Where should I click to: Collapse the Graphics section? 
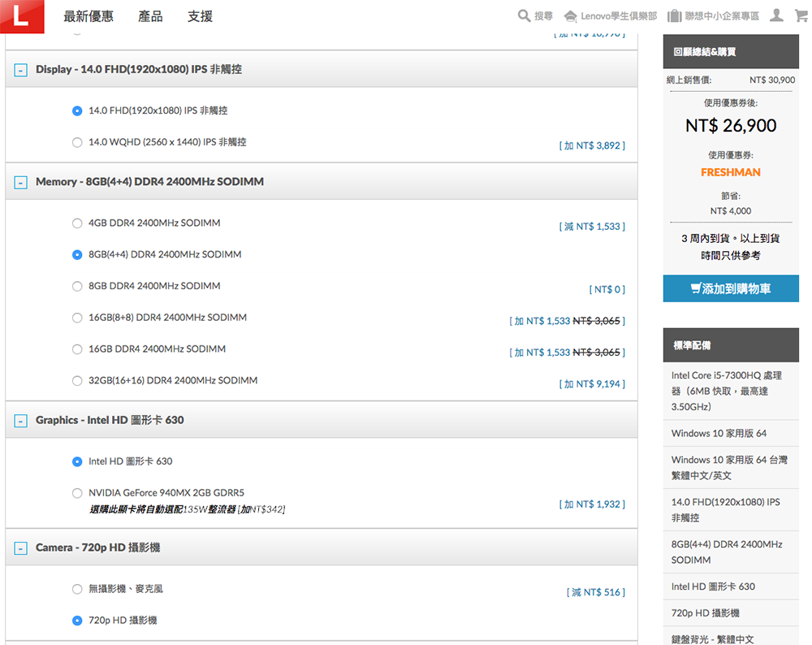21,421
